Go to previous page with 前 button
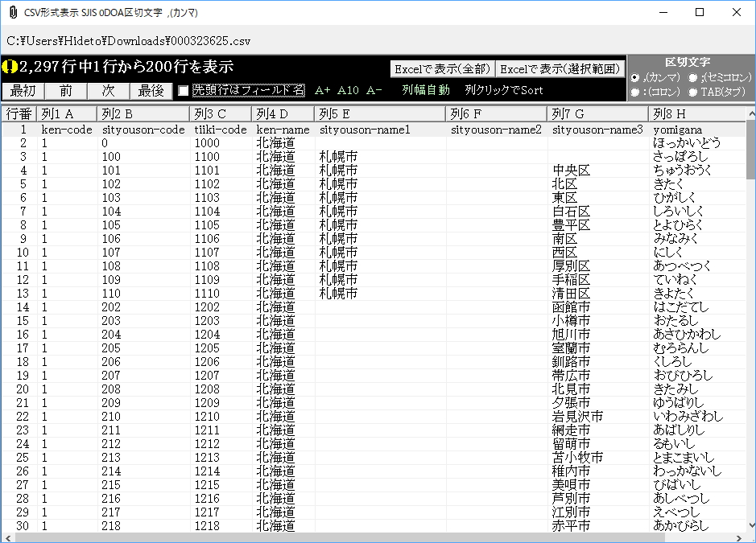This screenshot has height=543, width=756. 64,91
